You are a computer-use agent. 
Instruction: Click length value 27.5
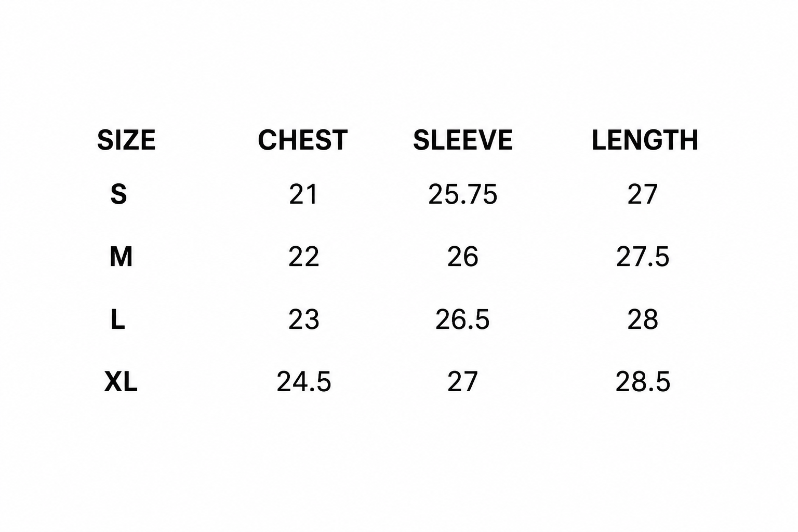pos(643,257)
